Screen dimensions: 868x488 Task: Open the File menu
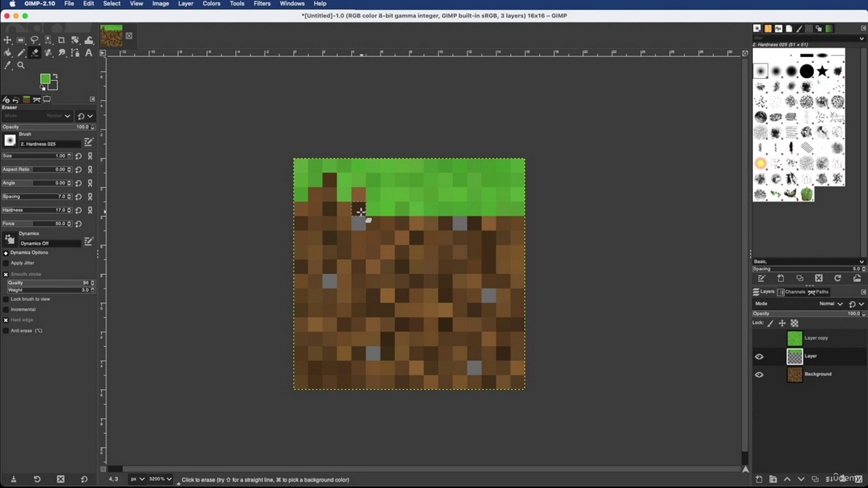69,4
